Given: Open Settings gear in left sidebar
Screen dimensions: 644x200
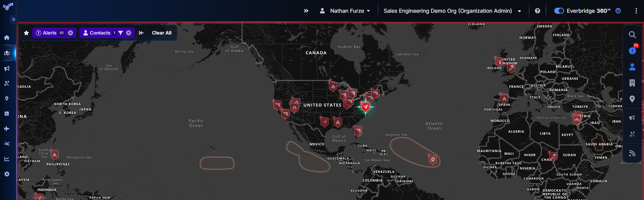Looking at the screenshot, I should pyautogui.click(x=7, y=174).
